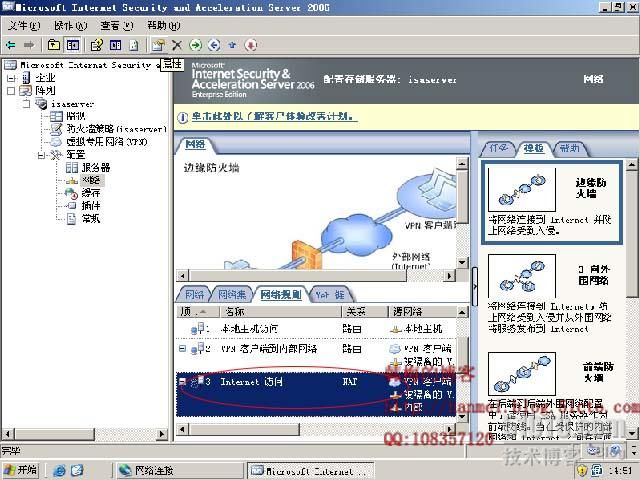This screenshot has height=480, width=640.
Task: Select the VPN 客户端到内部网络 rule row
Action: 316,354
